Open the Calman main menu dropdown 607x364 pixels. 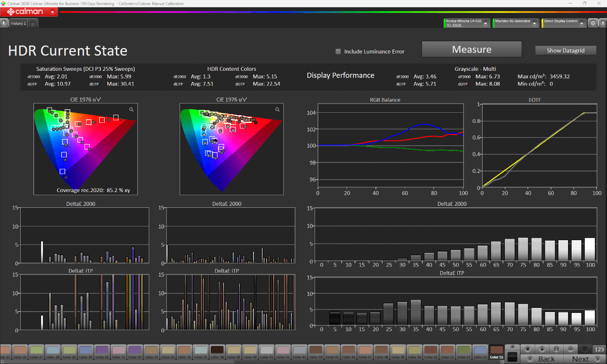pos(53,12)
